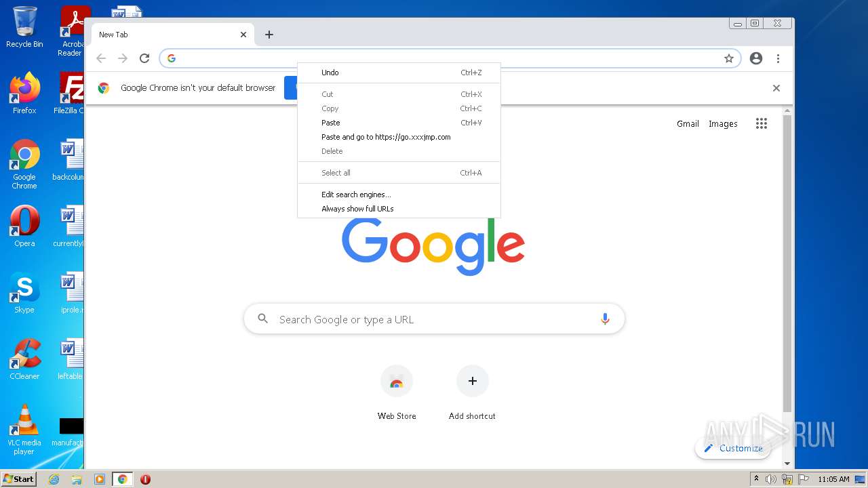Click the Back navigation arrow
868x488 pixels.
pos(101,58)
